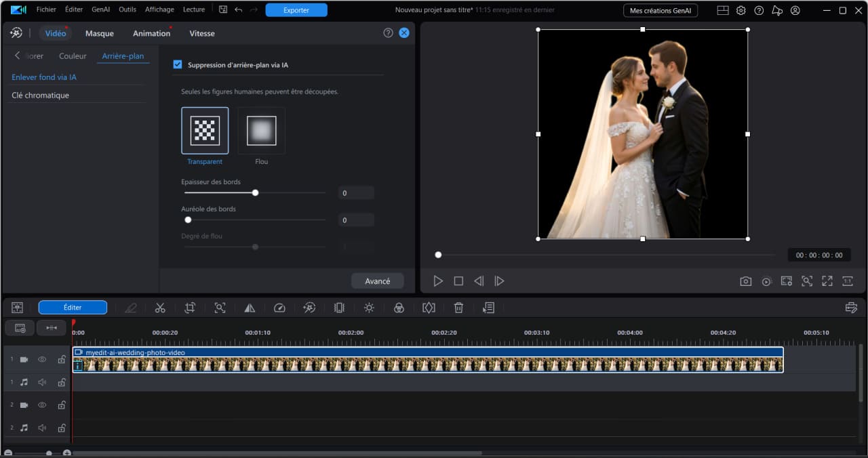This screenshot has width=868, height=458.
Task: Click the Epaisseur des bords slider handle
Action: pyautogui.click(x=256, y=192)
